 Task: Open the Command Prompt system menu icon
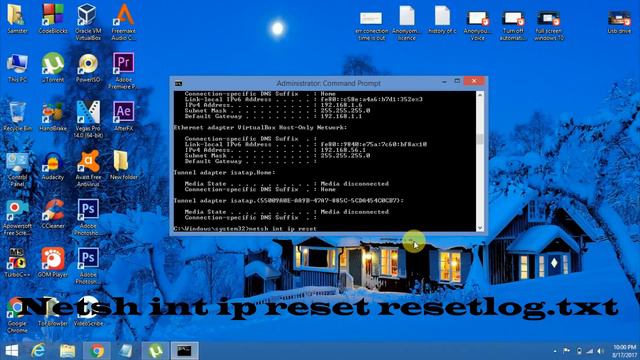point(178,83)
